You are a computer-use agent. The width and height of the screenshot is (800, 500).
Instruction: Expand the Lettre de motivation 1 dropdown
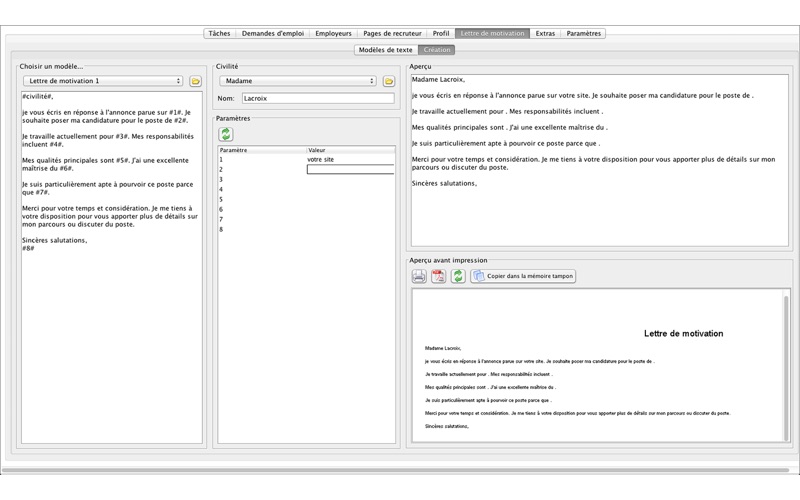[x=103, y=81]
